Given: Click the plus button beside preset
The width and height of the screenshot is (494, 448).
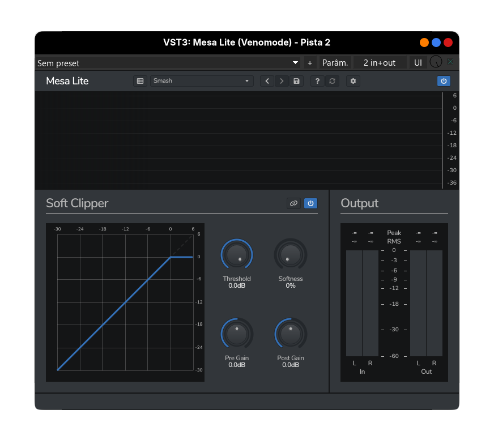Looking at the screenshot, I should pos(310,63).
